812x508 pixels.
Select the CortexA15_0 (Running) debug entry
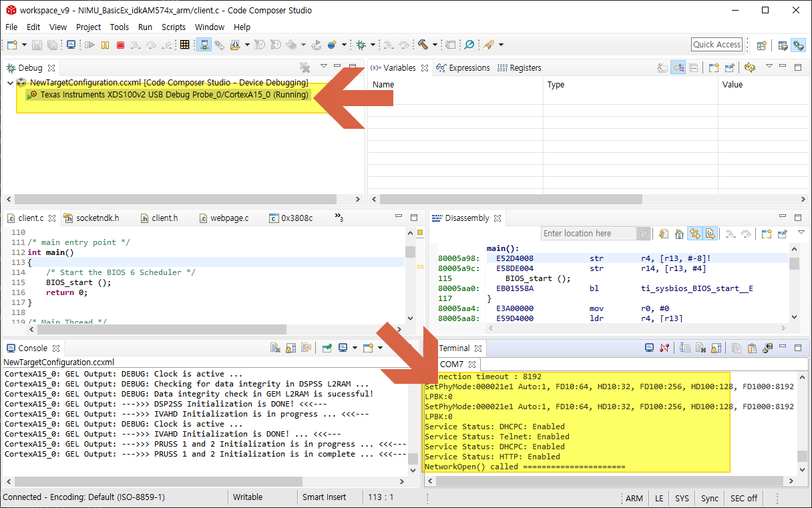(170, 95)
